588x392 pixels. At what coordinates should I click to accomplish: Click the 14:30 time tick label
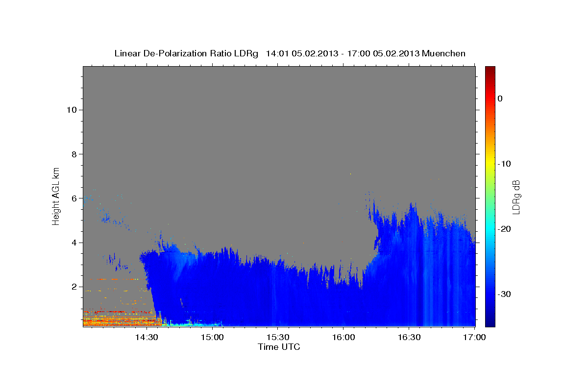147,338
